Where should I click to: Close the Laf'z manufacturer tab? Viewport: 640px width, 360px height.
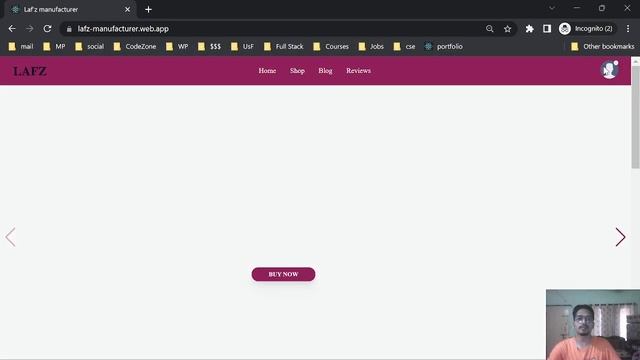coord(127,9)
